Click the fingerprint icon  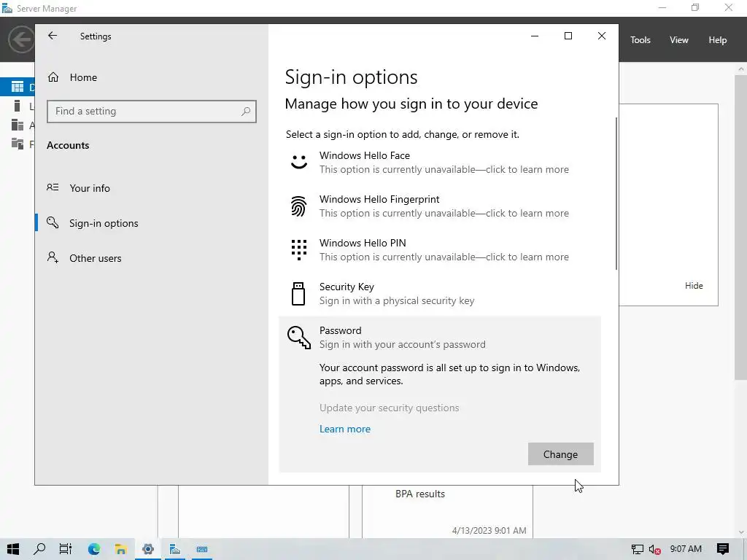298,206
